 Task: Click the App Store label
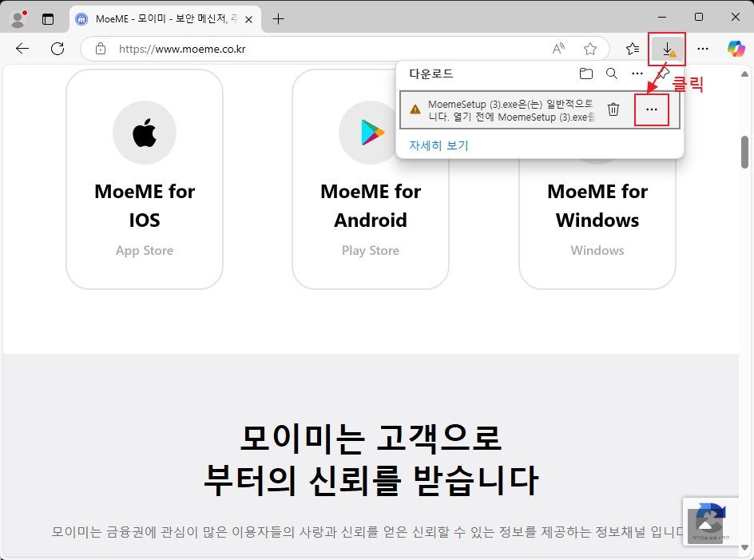[x=145, y=251]
